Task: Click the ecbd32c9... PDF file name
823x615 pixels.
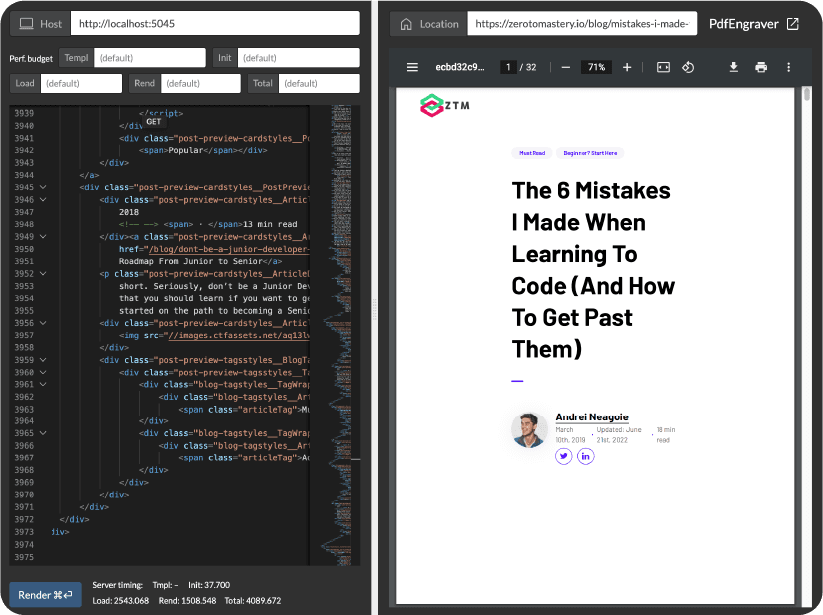Action: [460, 67]
